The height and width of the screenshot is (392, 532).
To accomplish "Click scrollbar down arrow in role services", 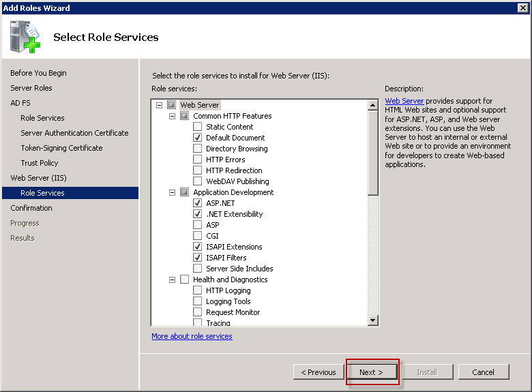I will (x=373, y=320).
